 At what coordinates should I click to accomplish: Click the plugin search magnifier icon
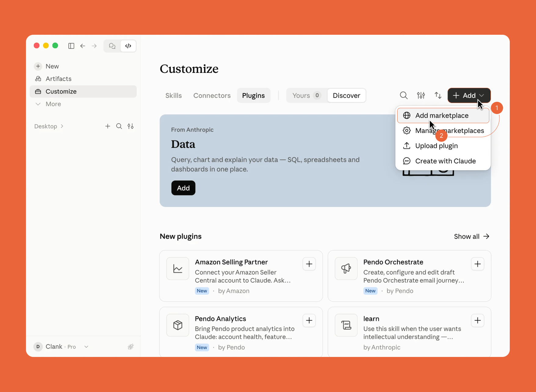tap(404, 95)
